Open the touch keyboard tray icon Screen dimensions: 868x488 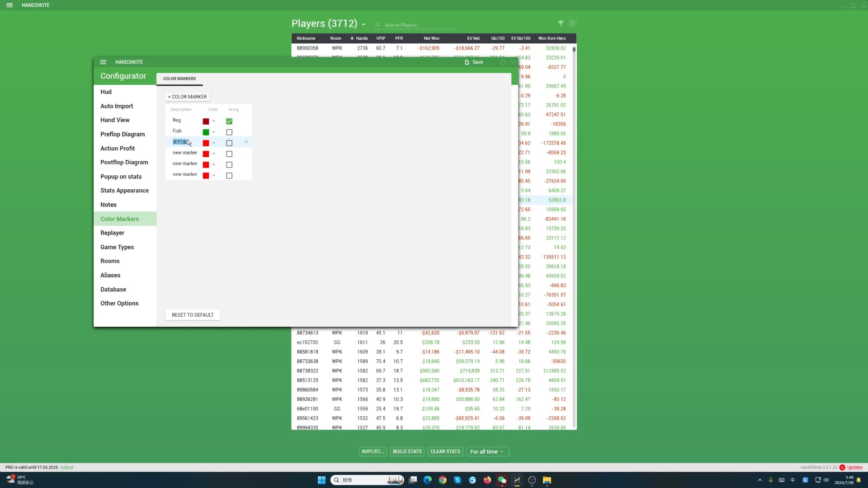[x=782, y=480]
